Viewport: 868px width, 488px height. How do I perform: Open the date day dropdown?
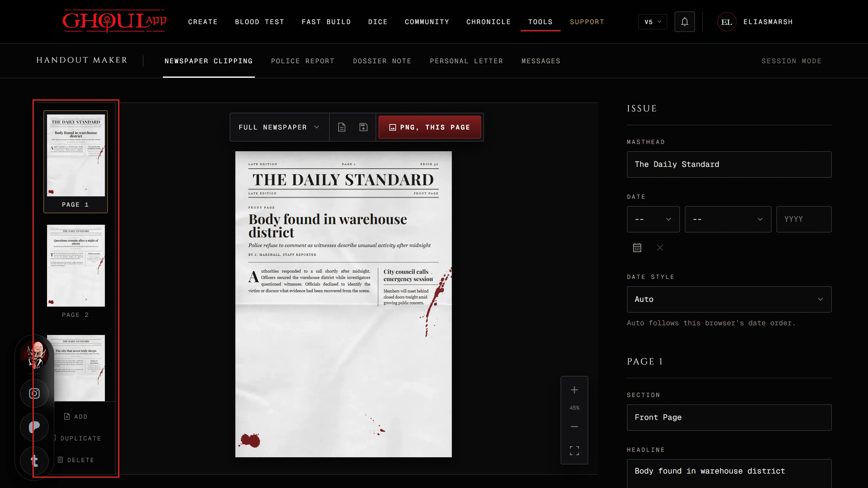coord(653,219)
